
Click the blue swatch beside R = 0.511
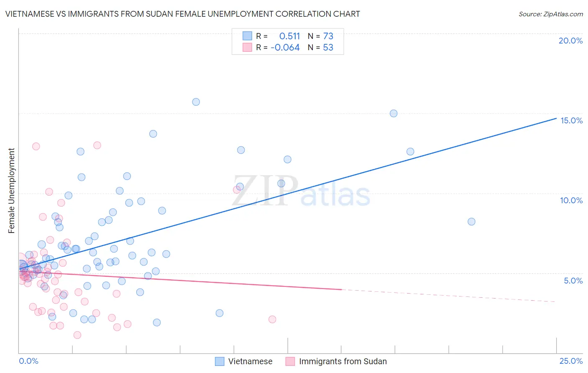point(248,36)
